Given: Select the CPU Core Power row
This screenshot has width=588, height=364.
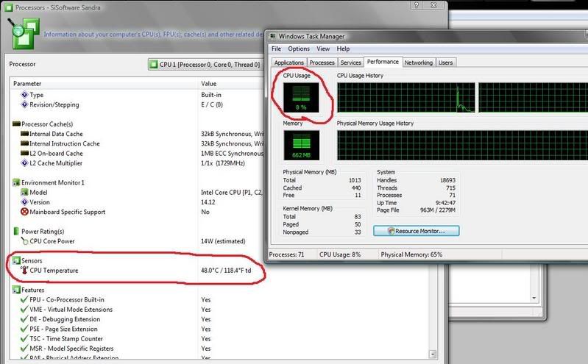Looking at the screenshot, I should tap(137, 241).
